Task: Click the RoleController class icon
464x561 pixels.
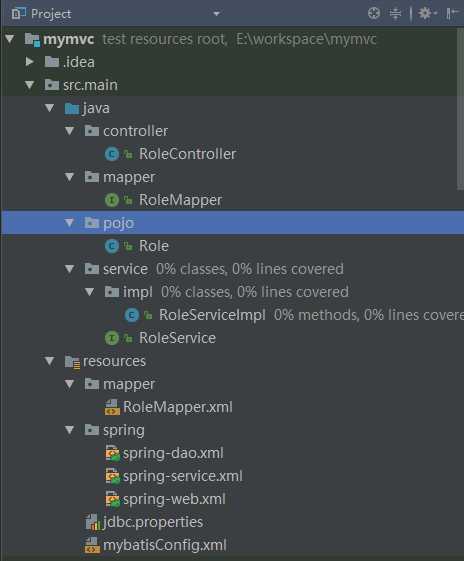Action: [x=112, y=154]
